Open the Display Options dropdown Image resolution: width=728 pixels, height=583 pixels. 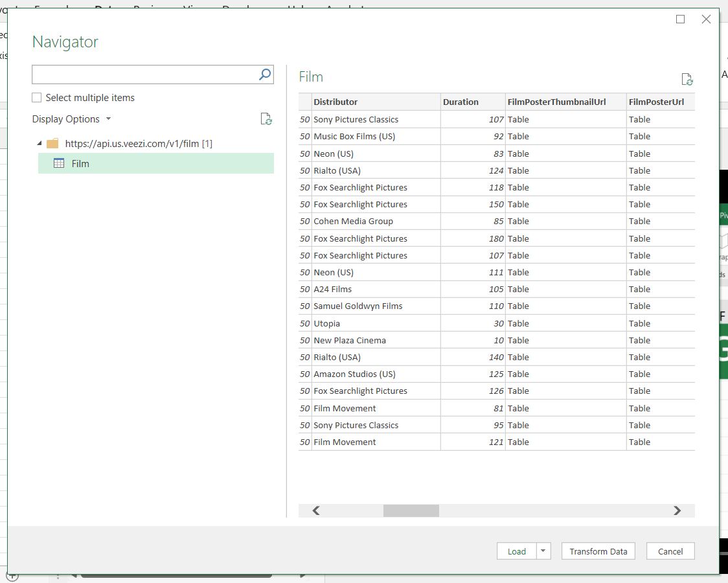(71, 119)
